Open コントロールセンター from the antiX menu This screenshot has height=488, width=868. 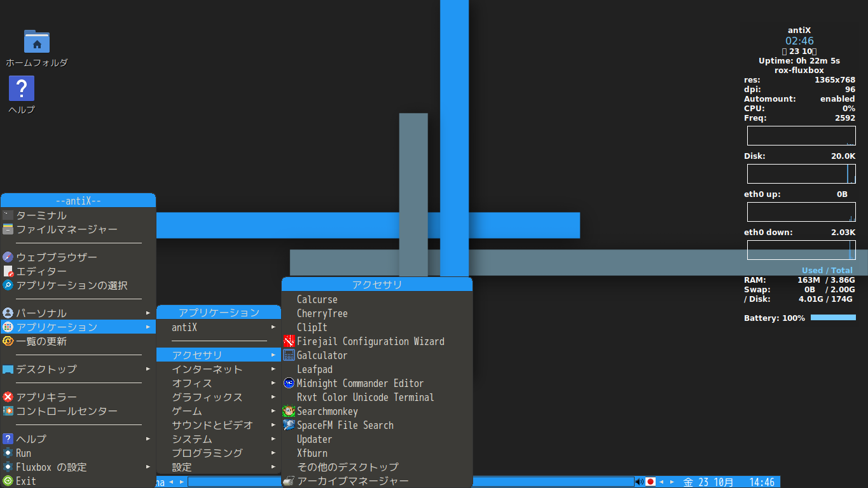click(78, 411)
